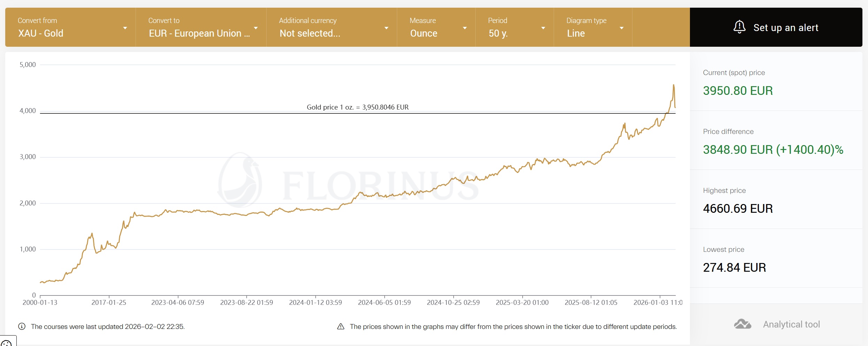Change the Period 50 y. dropdown
868x346 pixels.
point(515,27)
